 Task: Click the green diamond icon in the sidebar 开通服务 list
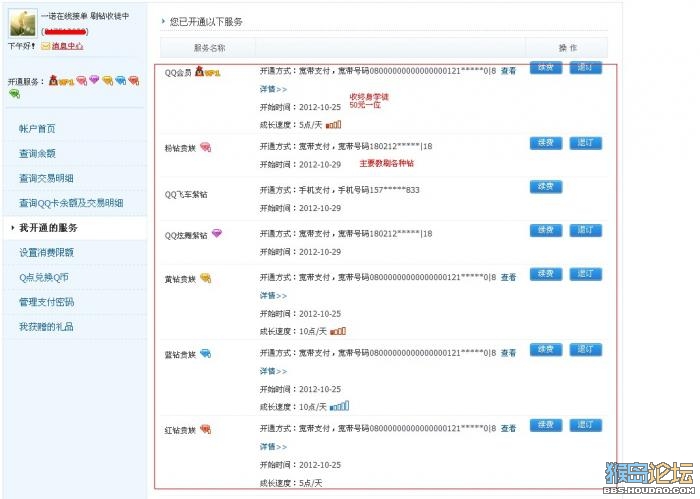coord(14,93)
